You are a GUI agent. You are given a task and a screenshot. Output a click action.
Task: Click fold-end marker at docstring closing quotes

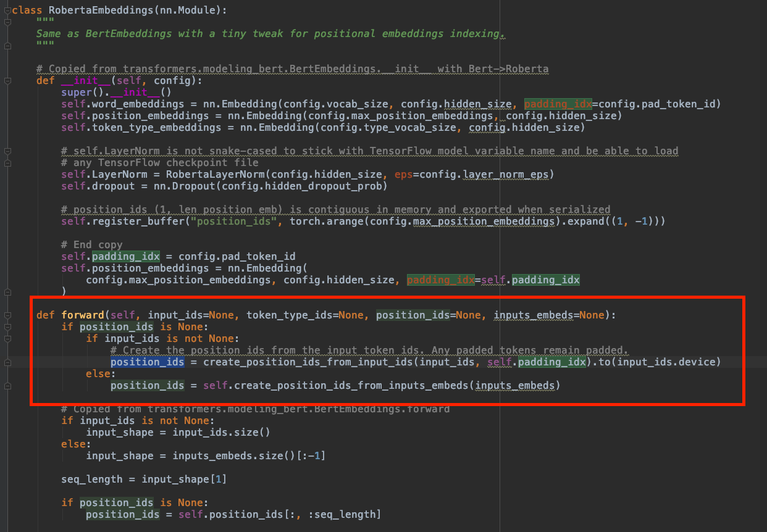[7, 46]
